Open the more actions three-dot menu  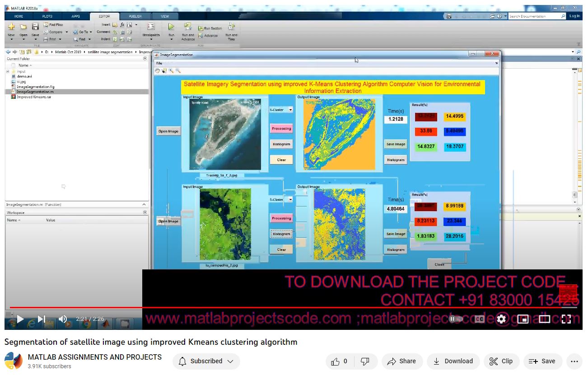pos(574,361)
